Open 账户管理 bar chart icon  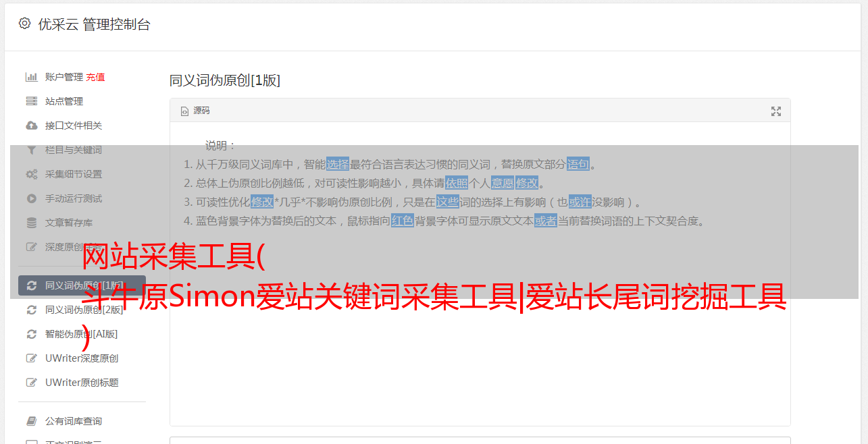pos(31,77)
